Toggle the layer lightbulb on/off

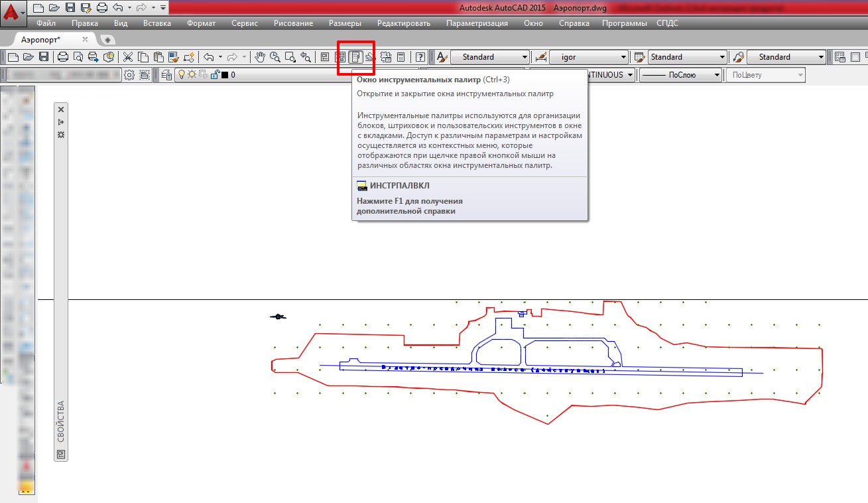[x=181, y=75]
